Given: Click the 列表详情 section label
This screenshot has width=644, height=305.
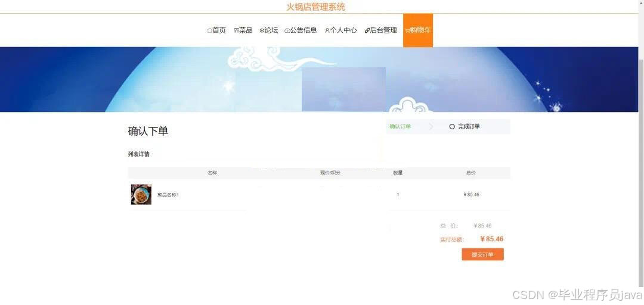Looking at the screenshot, I should (138, 154).
